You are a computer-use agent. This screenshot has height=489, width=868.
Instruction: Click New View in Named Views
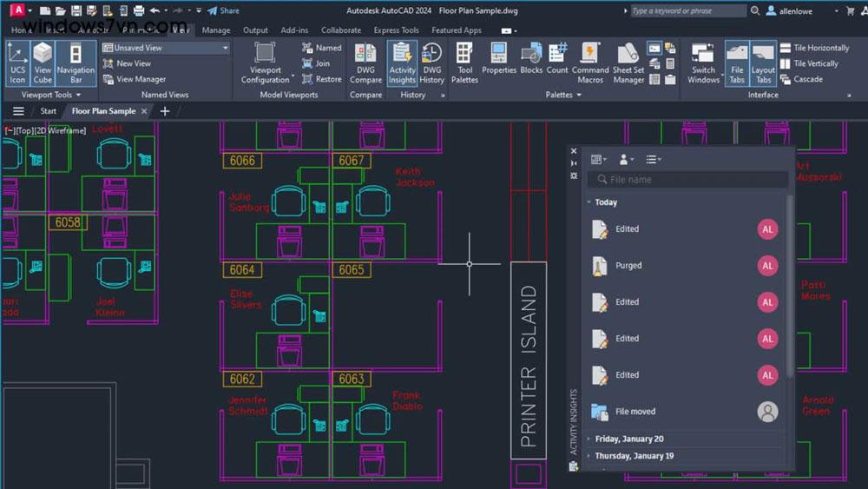click(x=127, y=63)
